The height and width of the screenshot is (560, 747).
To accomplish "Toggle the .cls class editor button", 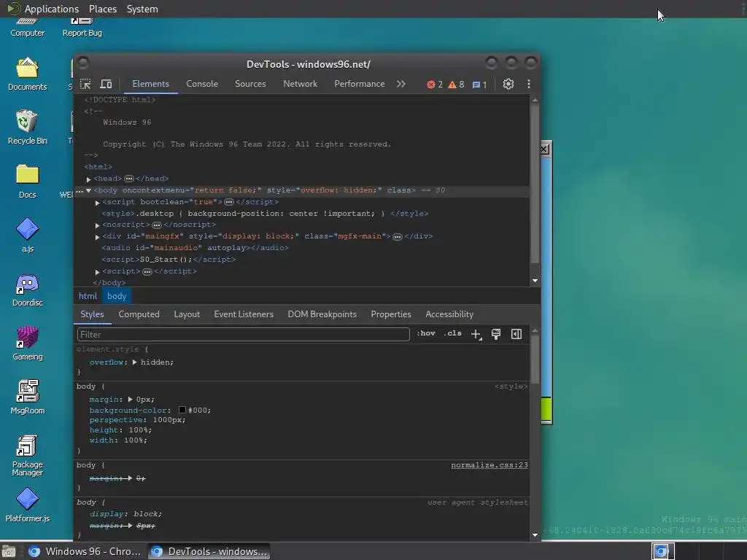I will click(452, 333).
